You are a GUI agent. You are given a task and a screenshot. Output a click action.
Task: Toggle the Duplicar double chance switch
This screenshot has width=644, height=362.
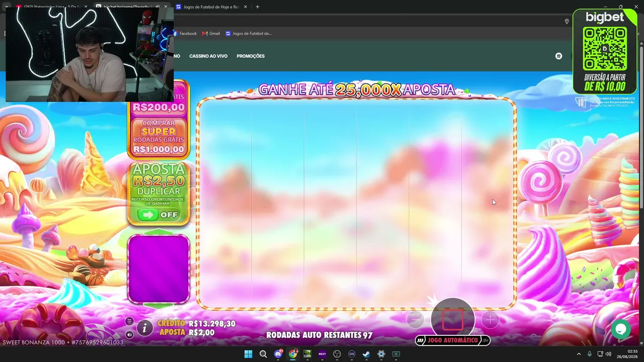[x=159, y=215]
